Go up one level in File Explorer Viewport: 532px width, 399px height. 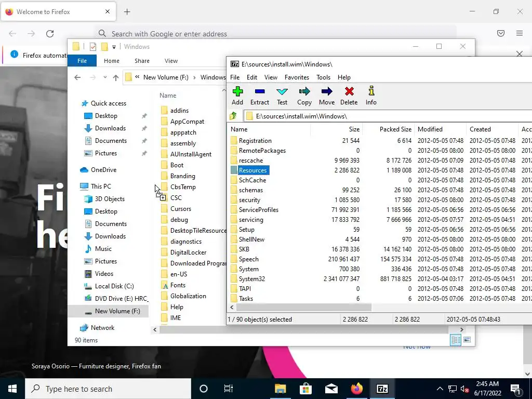tap(116, 78)
